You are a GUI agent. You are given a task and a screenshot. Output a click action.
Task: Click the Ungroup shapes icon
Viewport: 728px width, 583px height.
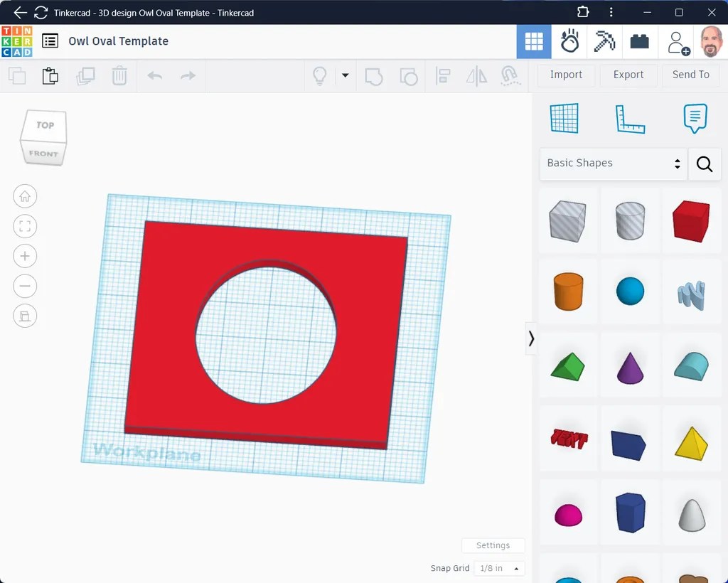[409, 76]
